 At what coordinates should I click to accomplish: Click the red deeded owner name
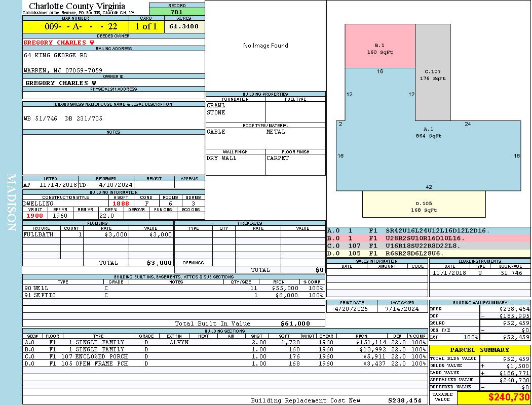pos(59,43)
